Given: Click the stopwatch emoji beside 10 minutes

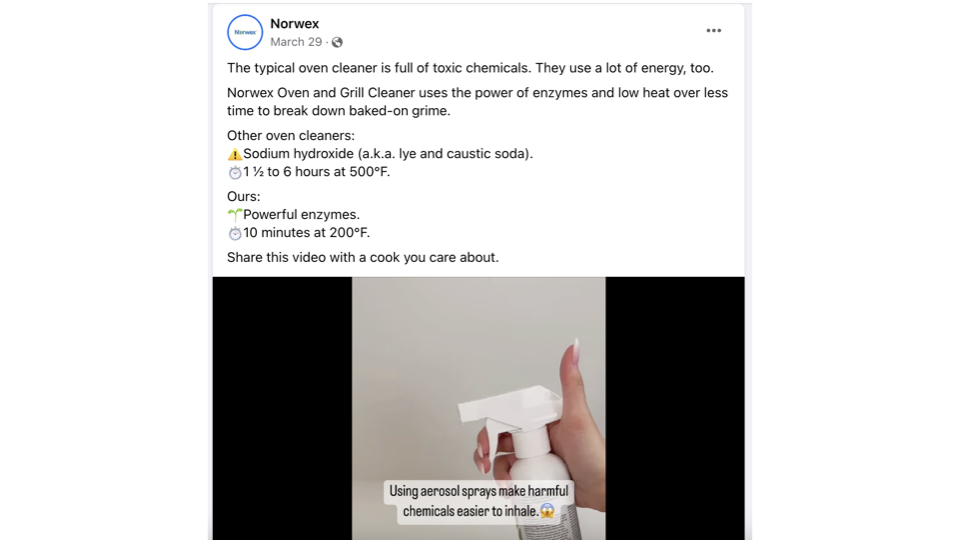Looking at the screenshot, I should tap(234, 233).
